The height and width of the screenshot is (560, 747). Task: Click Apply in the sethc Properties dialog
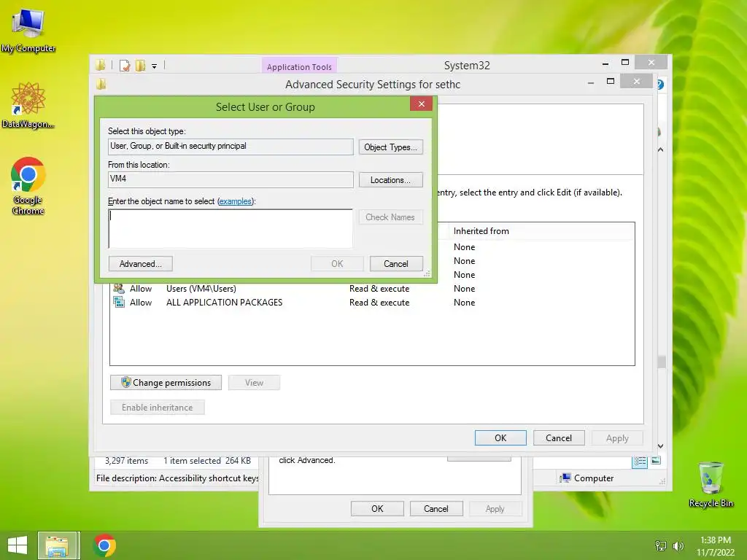(x=495, y=508)
